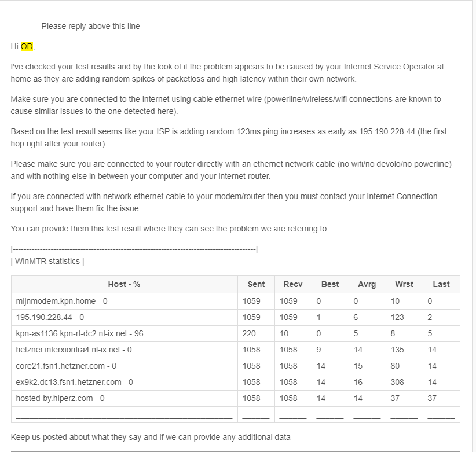476x452 pixels.
Task: Select the hosted-by.hiperz.com host cell
Action: coord(124,398)
